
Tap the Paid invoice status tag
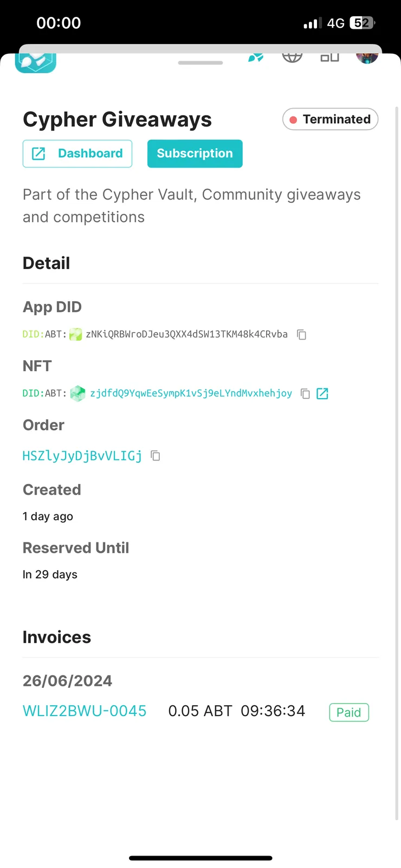pyautogui.click(x=349, y=712)
